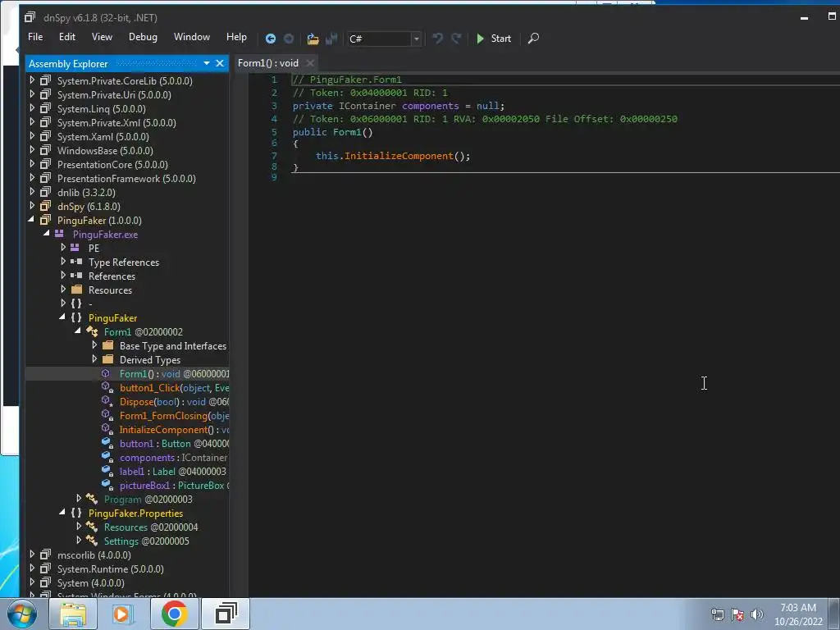The image size is (840, 630).
Task: Click the Settings class icon
Action: (92, 541)
